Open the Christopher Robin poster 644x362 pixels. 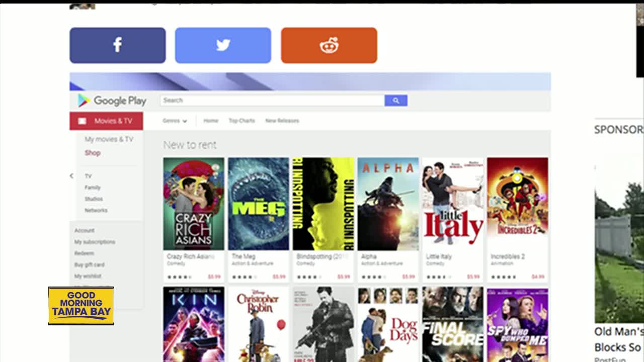point(259,324)
